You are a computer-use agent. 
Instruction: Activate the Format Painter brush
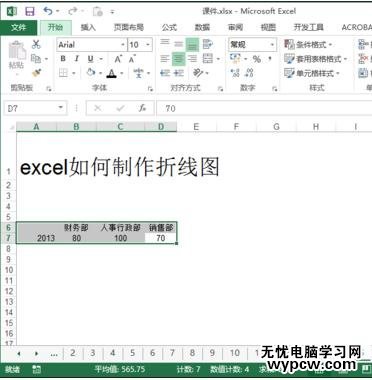[37, 73]
